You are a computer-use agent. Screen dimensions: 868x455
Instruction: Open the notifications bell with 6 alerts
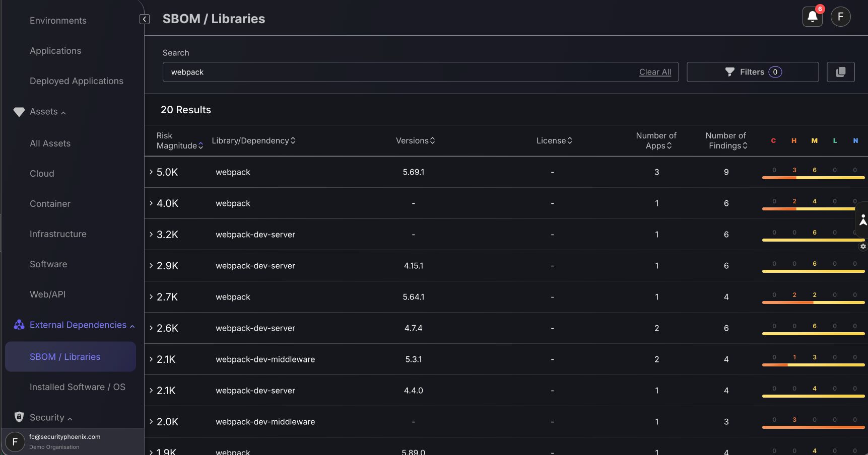point(812,17)
